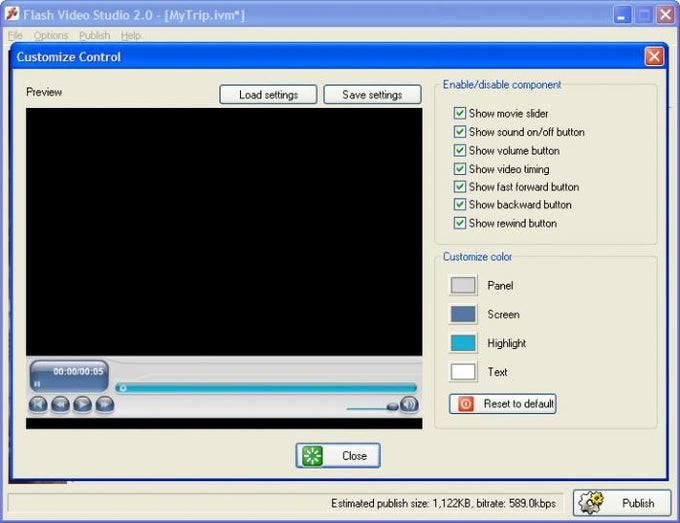Click the movie progress slider handle
Screen dimensions: 680x523
pos(123,388)
